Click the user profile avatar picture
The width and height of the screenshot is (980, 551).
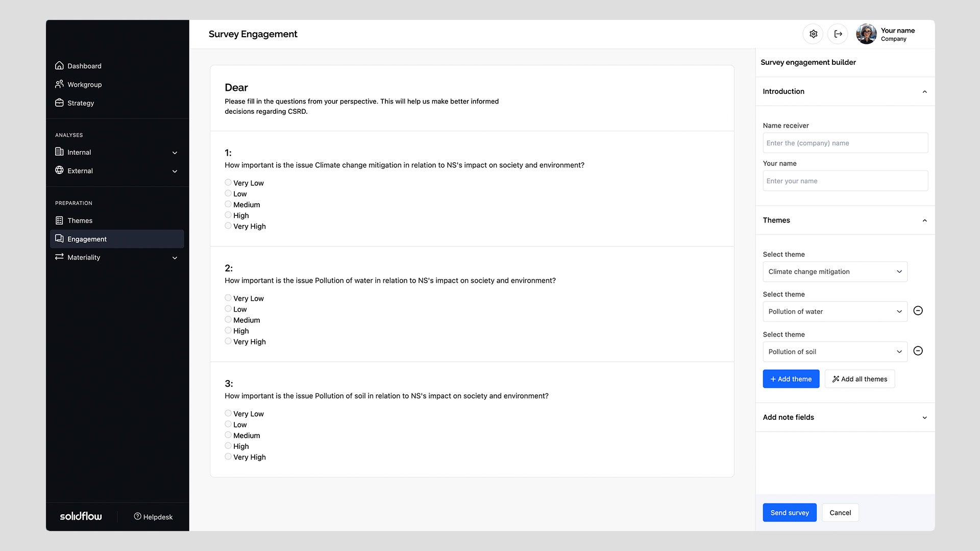[x=866, y=34]
